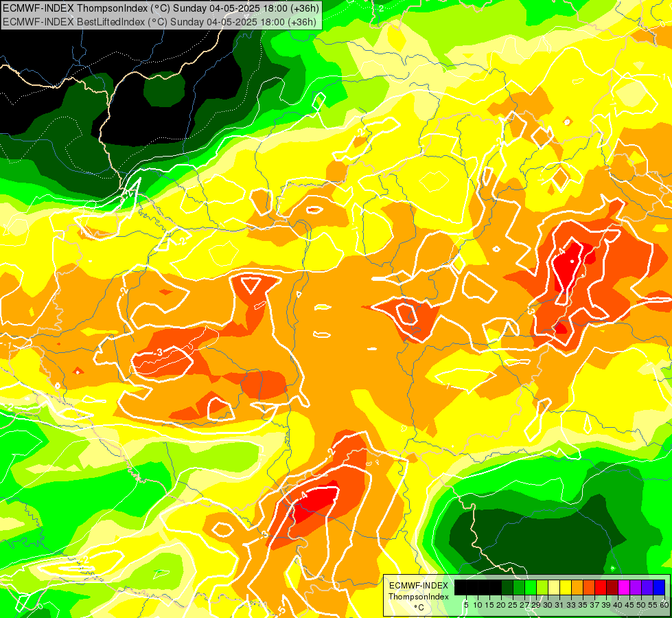Pick the purple legend swatch (45–50)
Viewport: 672px width, 618px height.
pos(636,588)
